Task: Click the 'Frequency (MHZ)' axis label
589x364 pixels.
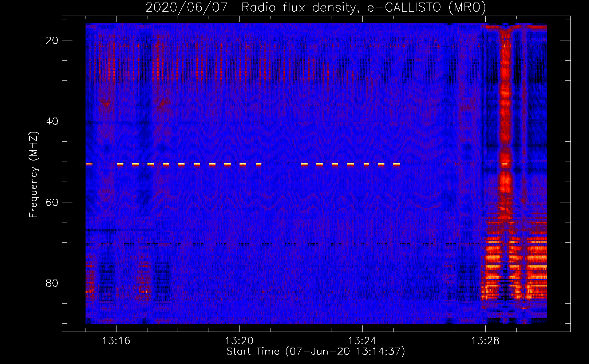Action: point(33,175)
